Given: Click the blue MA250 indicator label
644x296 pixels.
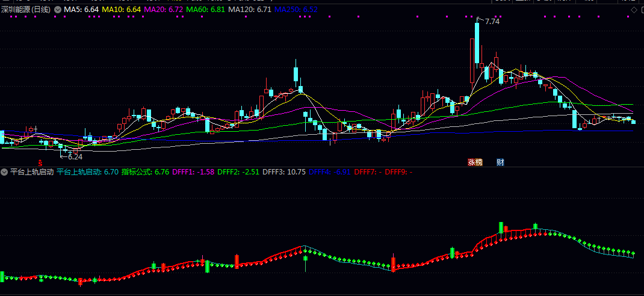Looking at the screenshot, I should (297, 10).
